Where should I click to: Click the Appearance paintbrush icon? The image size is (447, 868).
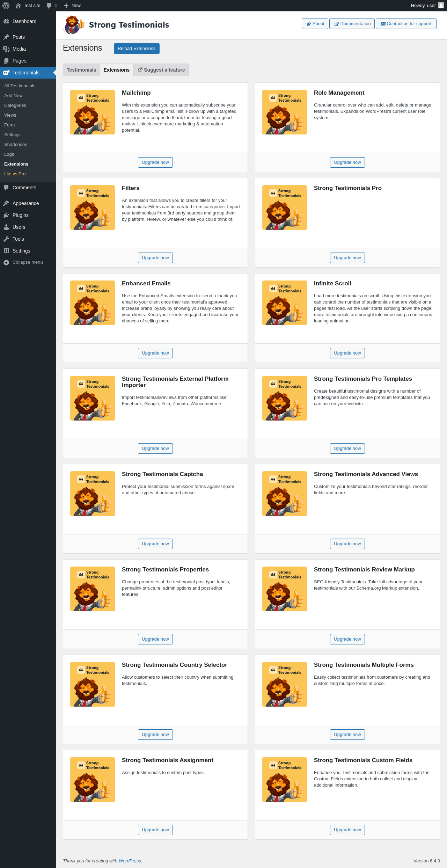(6, 203)
